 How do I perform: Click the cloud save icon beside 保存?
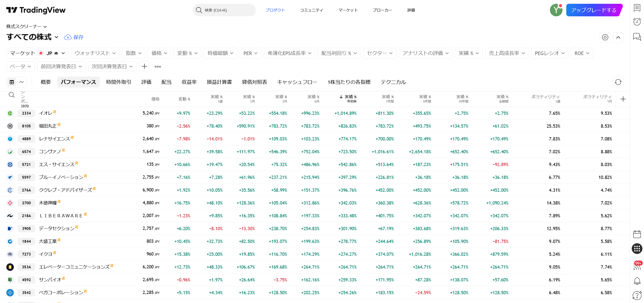tap(67, 37)
